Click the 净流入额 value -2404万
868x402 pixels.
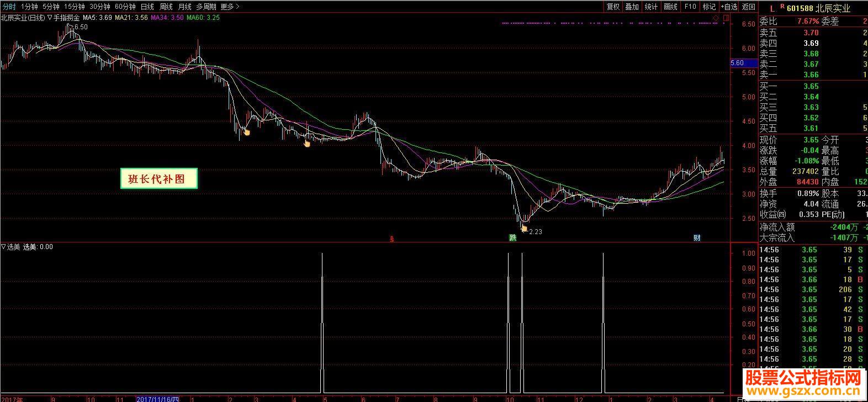tap(844, 227)
